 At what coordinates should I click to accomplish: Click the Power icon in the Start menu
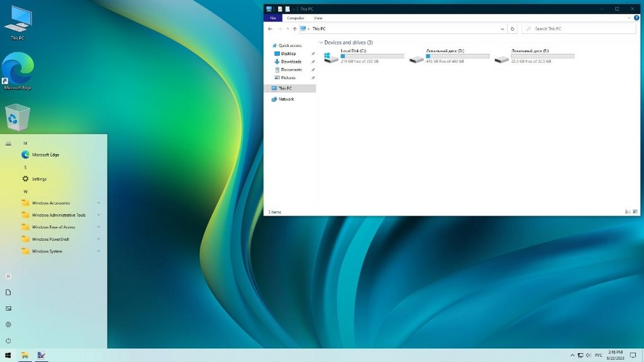(8, 341)
